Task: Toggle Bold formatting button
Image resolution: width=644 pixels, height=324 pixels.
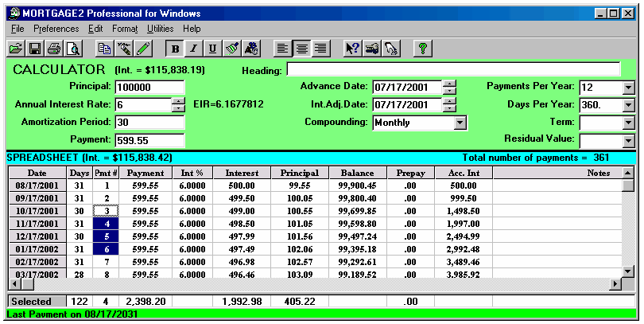Action: click(x=175, y=48)
